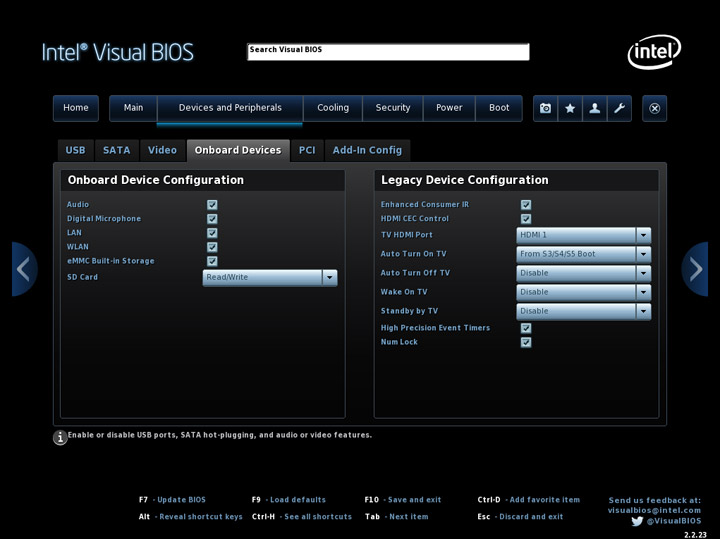Toggle the Audio checkbox
This screenshot has height=539, width=720.
[212, 205]
